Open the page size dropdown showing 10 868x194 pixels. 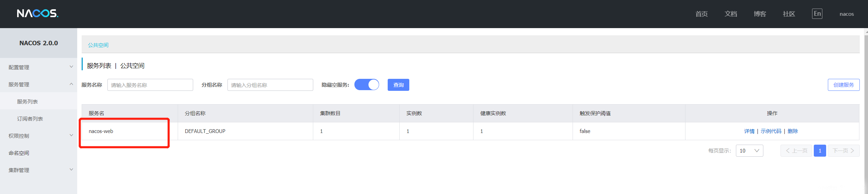(749, 151)
